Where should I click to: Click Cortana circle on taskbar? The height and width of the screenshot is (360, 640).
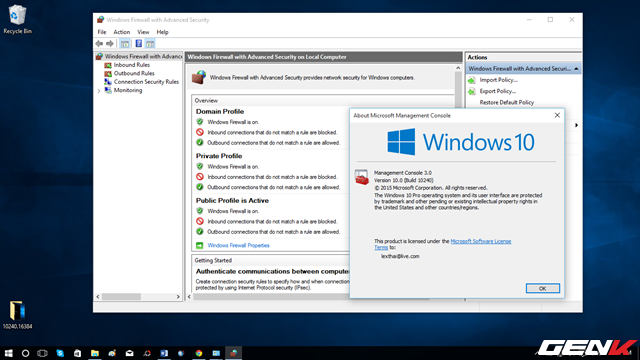tap(25, 353)
